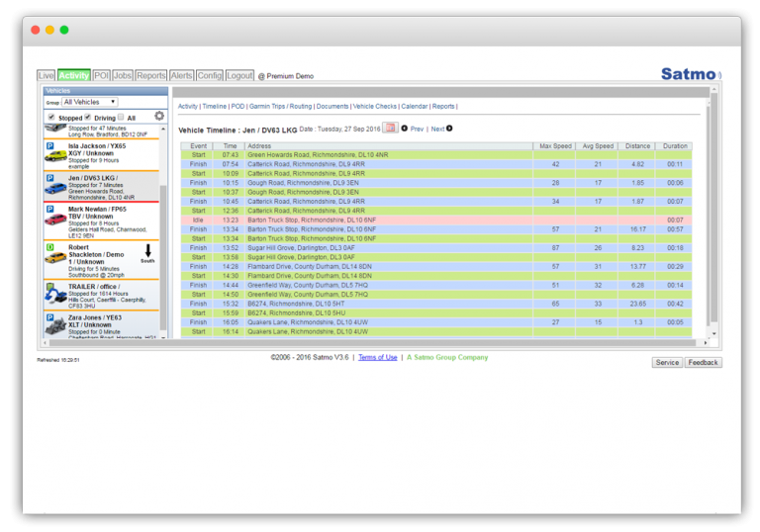Click the Idle 13:23 Barton Truck Stop row

[x=436, y=220]
